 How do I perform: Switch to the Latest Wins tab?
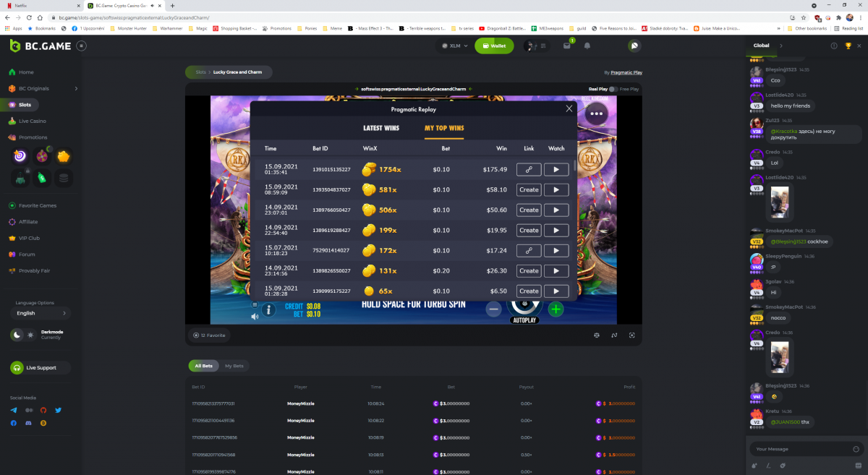pyautogui.click(x=380, y=129)
